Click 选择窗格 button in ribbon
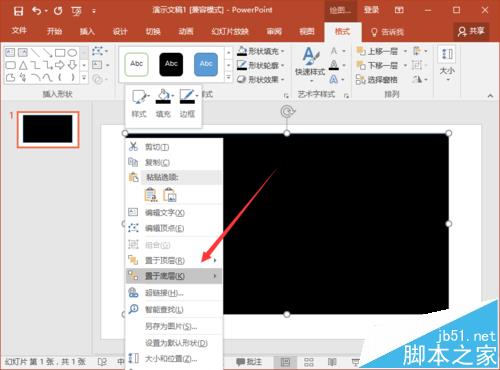The width and height of the screenshot is (500, 370). coord(377,80)
